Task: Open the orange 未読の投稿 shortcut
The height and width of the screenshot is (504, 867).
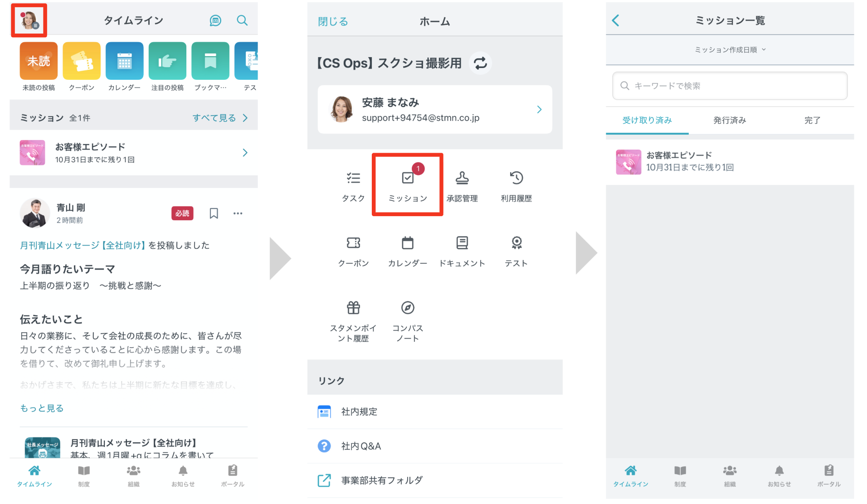Action: click(x=39, y=61)
